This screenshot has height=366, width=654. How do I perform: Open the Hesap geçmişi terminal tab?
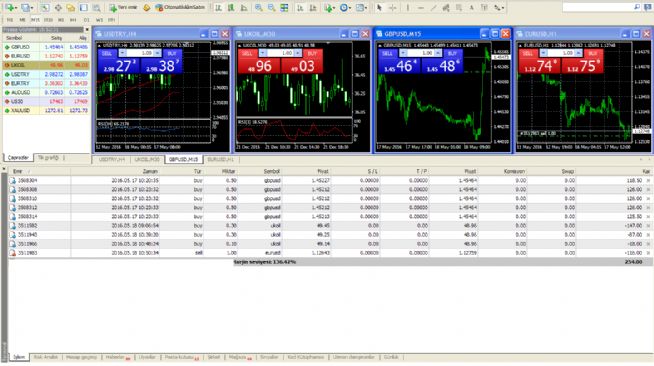pyautogui.click(x=82, y=357)
